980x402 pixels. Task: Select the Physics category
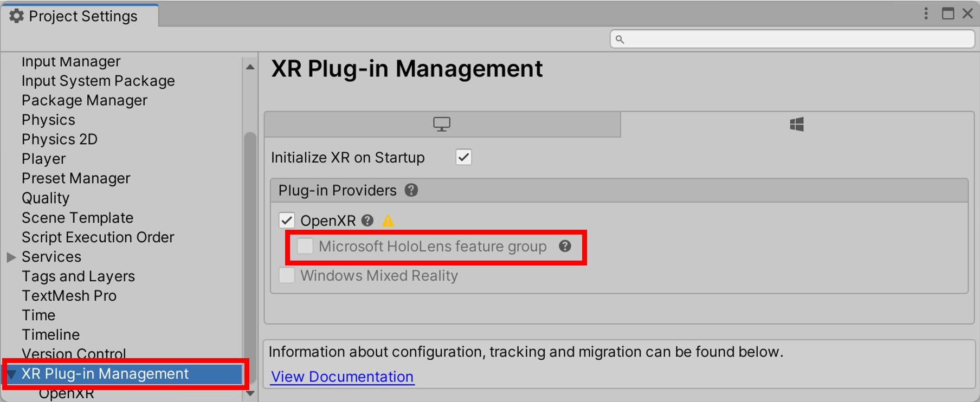pos(48,120)
